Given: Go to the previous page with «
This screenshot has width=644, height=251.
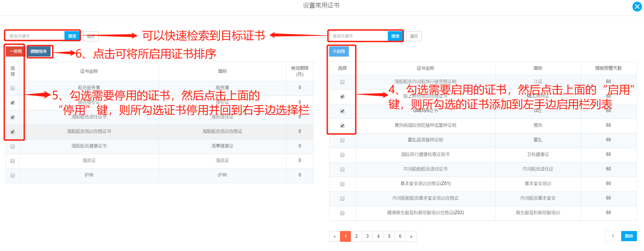Looking at the screenshot, I should pos(335,236).
